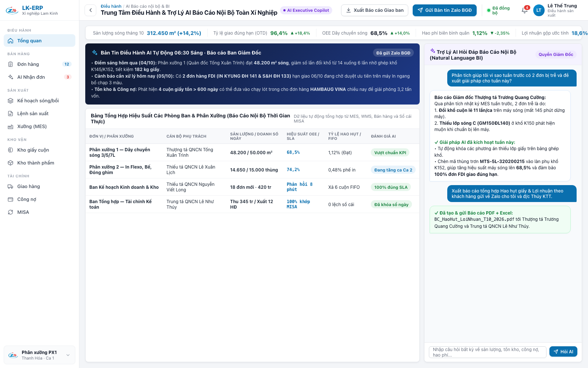Click the Đã gửi Zalo BGĐ badge
The image size is (588, 368).
pos(393,53)
